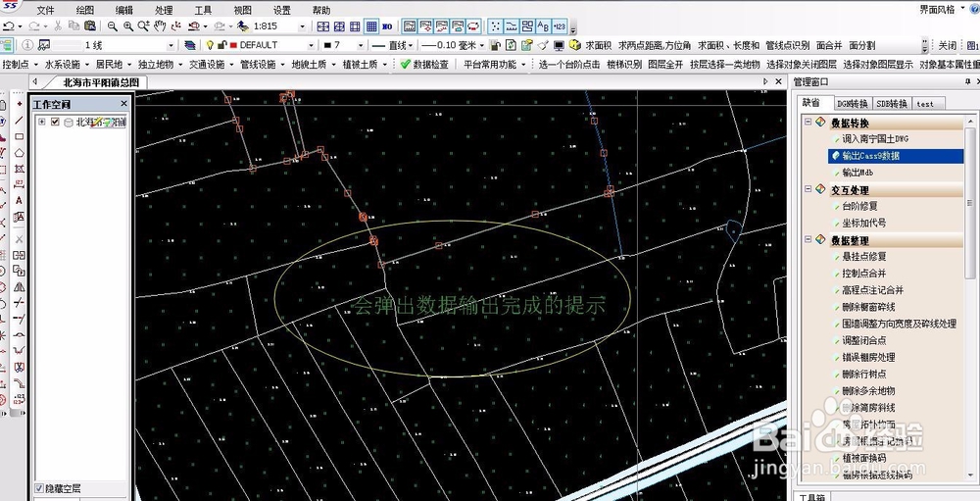Click the 图层全开 button

665,65
